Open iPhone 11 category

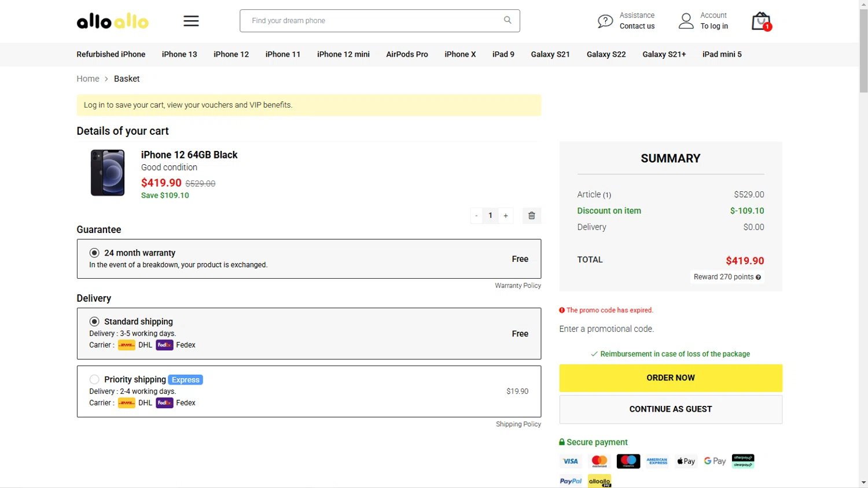pos(283,54)
